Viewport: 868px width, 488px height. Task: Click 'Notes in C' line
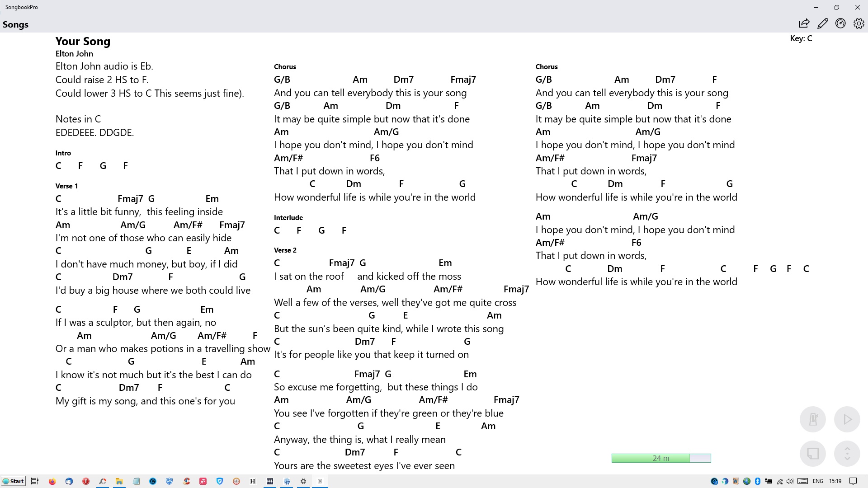tap(78, 119)
